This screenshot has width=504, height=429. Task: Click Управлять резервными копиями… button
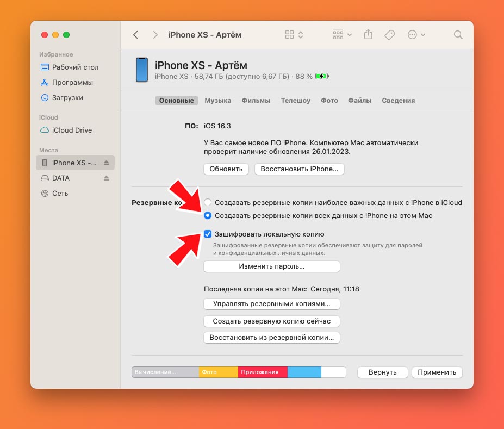point(272,304)
